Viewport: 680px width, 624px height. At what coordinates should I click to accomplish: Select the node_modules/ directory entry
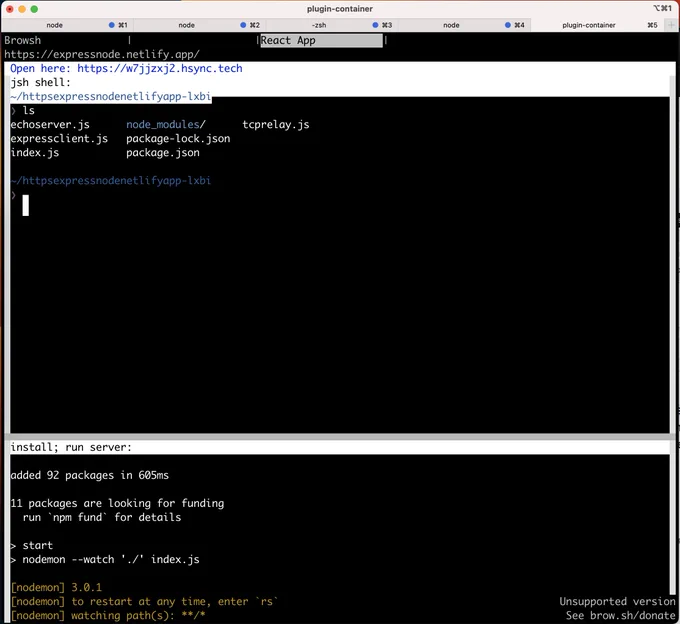click(x=166, y=125)
